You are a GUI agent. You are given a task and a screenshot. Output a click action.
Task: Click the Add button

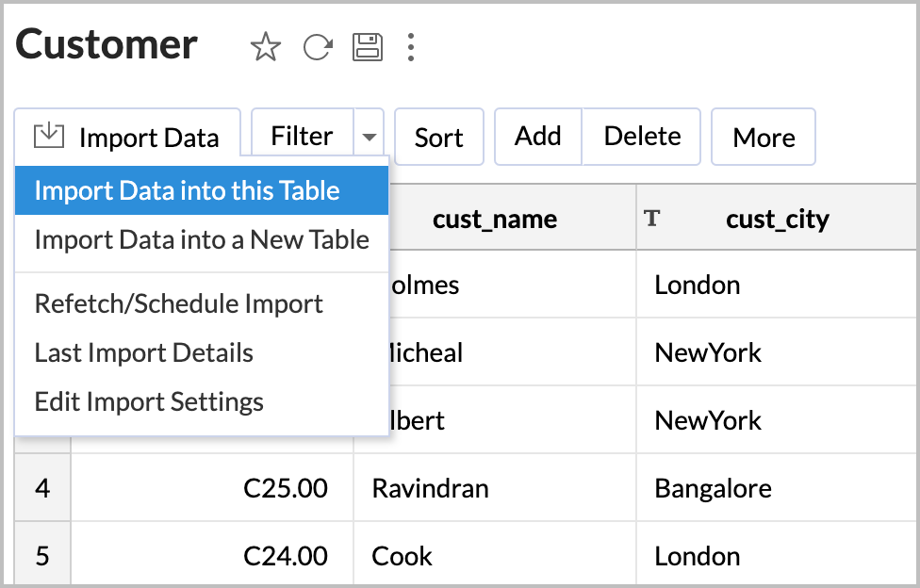[538, 137]
